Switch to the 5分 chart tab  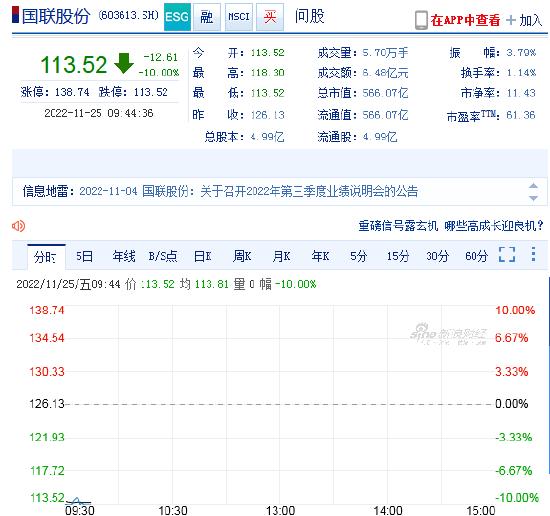(x=358, y=256)
